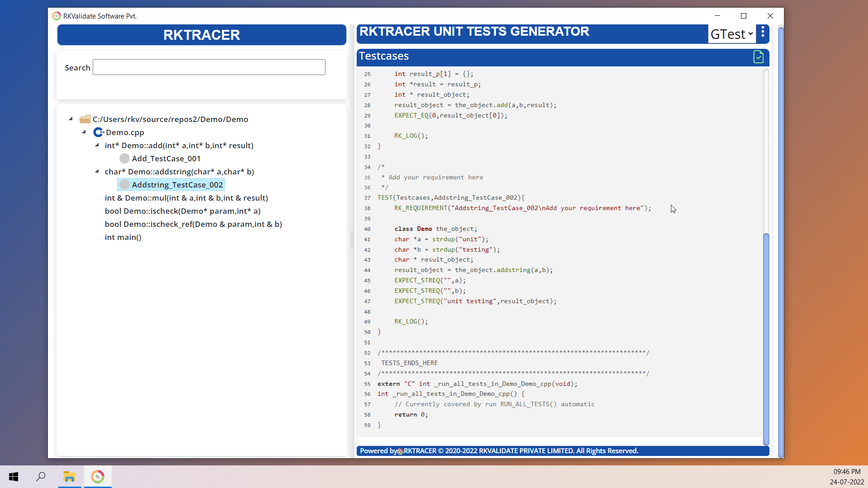Select the Add_TestCase_001 tree item

tap(167, 158)
